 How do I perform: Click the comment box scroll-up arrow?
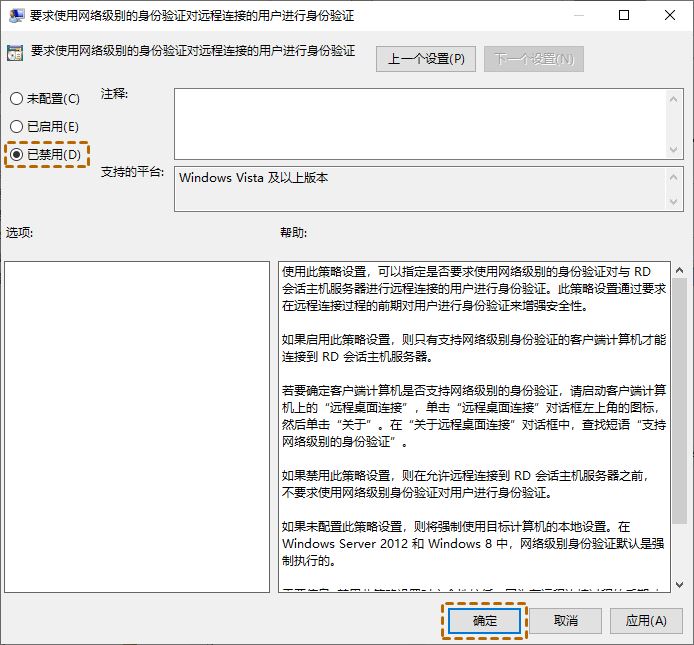pos(674,100)
